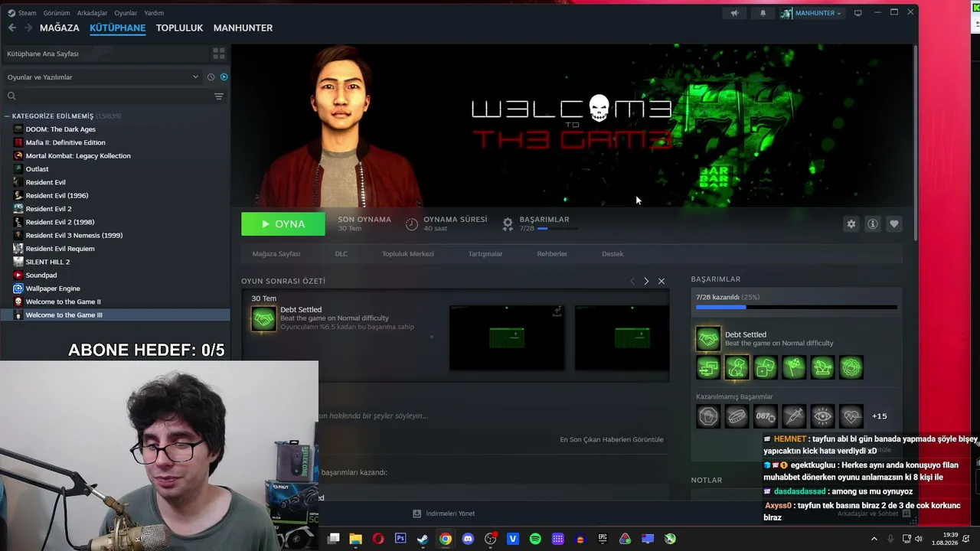Screen dimensions: 980x551
Task: Close the Oyun Sonrası Özeti panel
Action: (x=661, y=282)
